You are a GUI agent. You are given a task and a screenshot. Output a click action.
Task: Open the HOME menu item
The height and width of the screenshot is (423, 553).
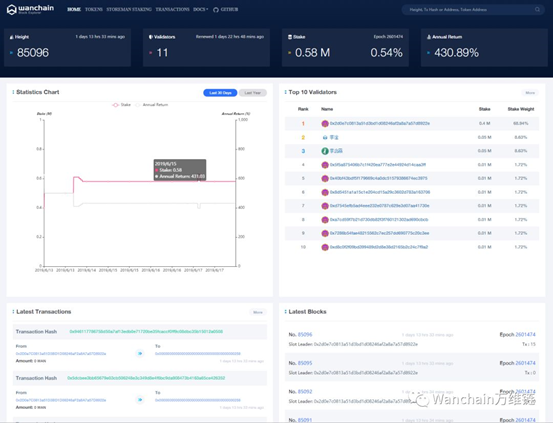pos(74,10)
